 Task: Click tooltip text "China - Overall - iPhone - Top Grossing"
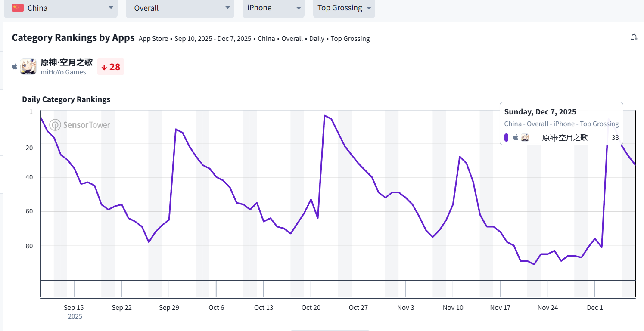point(562,124)
